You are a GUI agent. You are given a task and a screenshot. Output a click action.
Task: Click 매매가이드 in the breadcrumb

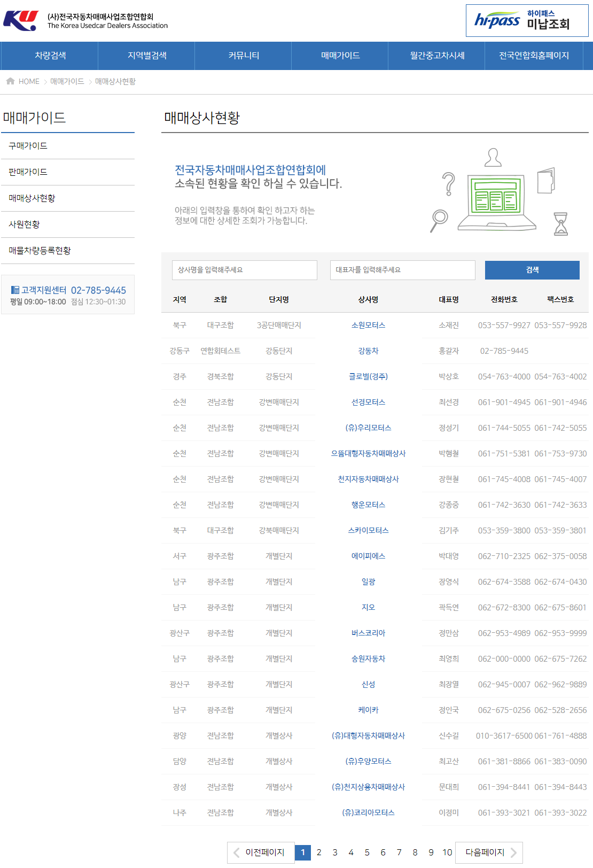(x=67, y=81)
